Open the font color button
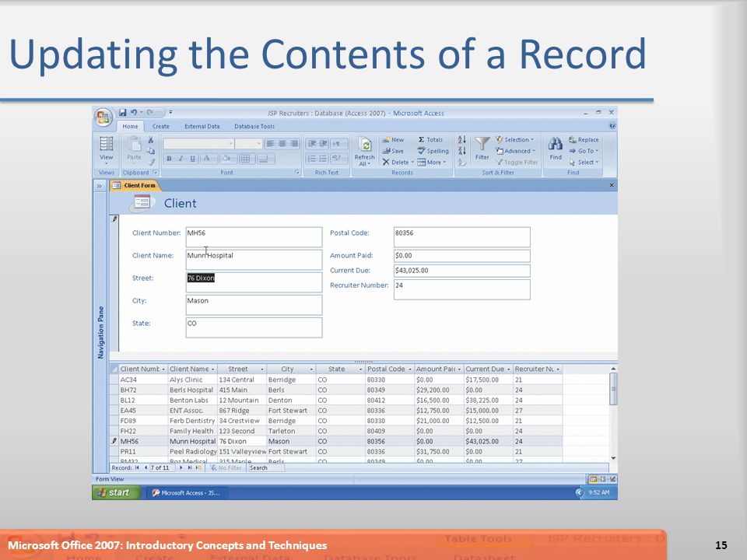 209,159
